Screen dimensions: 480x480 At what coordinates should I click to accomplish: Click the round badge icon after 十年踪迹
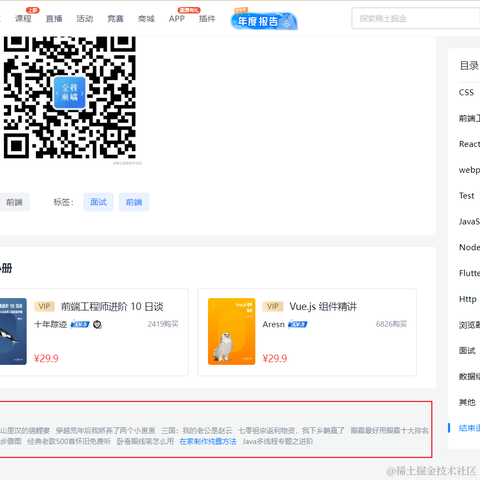[x=97, y=324]
